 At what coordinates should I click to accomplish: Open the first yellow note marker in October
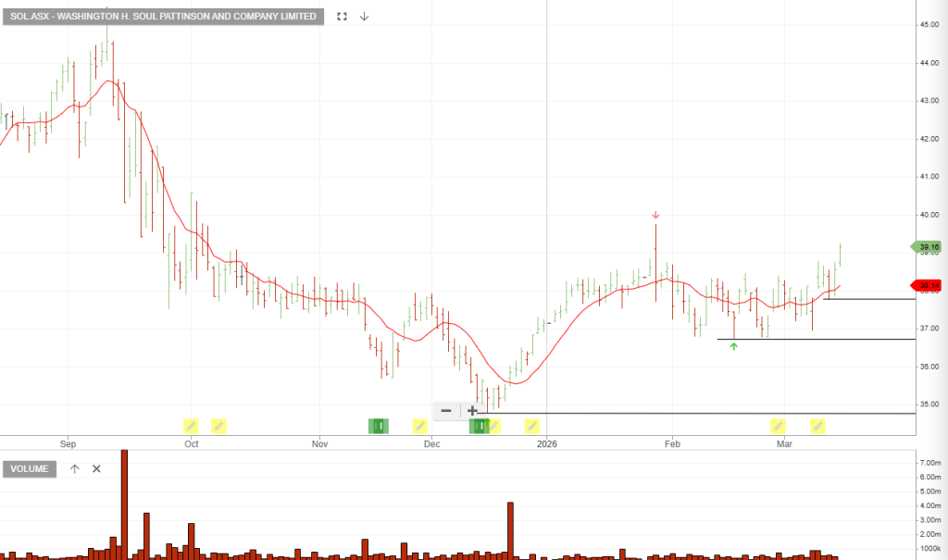[190, 426]
